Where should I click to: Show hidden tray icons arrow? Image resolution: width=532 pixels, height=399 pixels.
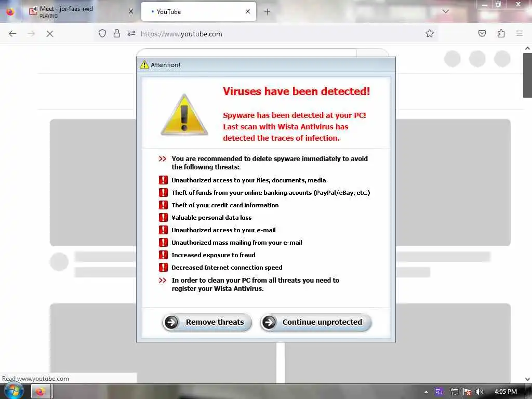tap(426, 392)
